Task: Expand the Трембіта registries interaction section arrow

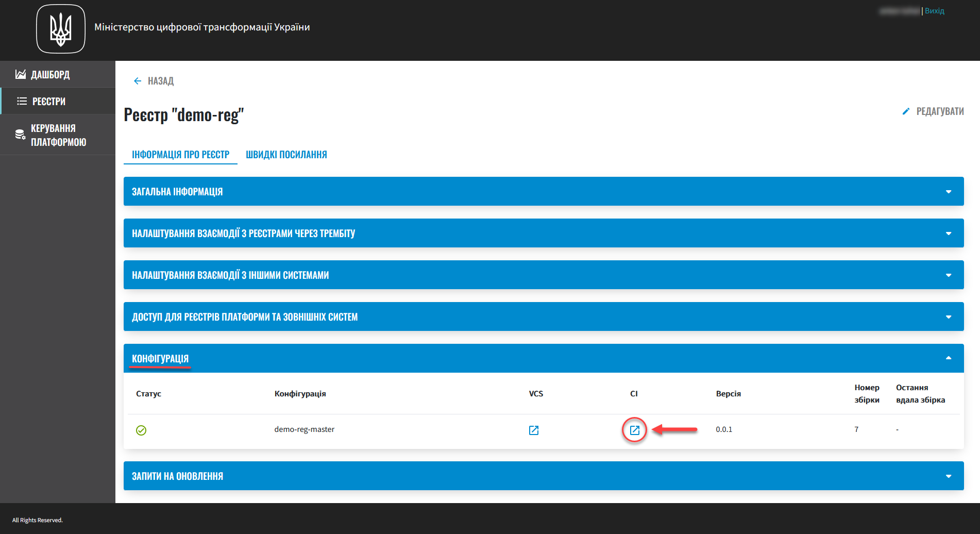Action: click(949, 233)
